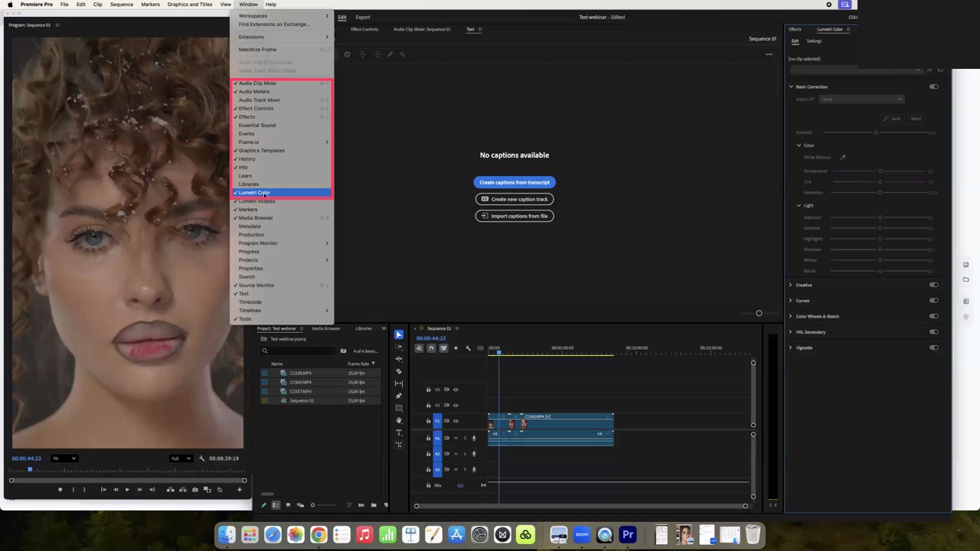Expand the Curves section
Viewport: 980px width, 551px height.
[791, 301]
